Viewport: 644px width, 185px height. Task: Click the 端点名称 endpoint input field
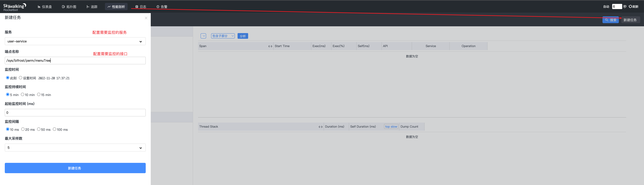[x=75, y=61]
